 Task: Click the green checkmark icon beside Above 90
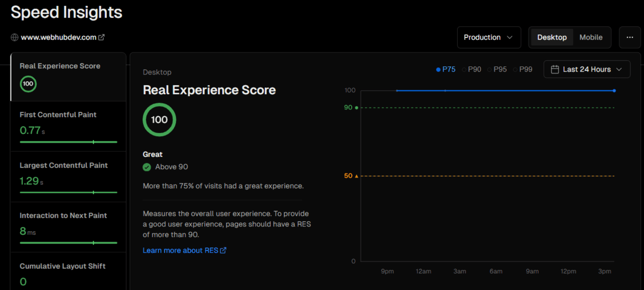coord(147,167)
